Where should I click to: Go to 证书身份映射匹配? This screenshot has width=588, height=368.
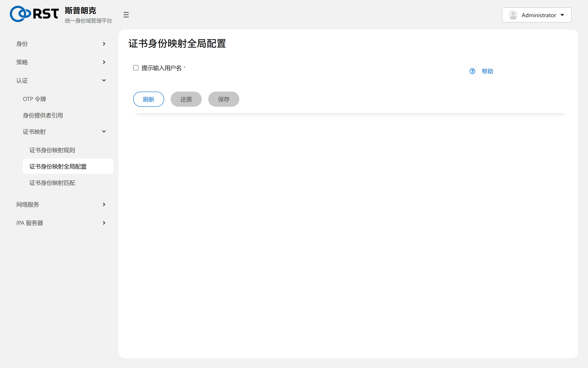[52, 183]
